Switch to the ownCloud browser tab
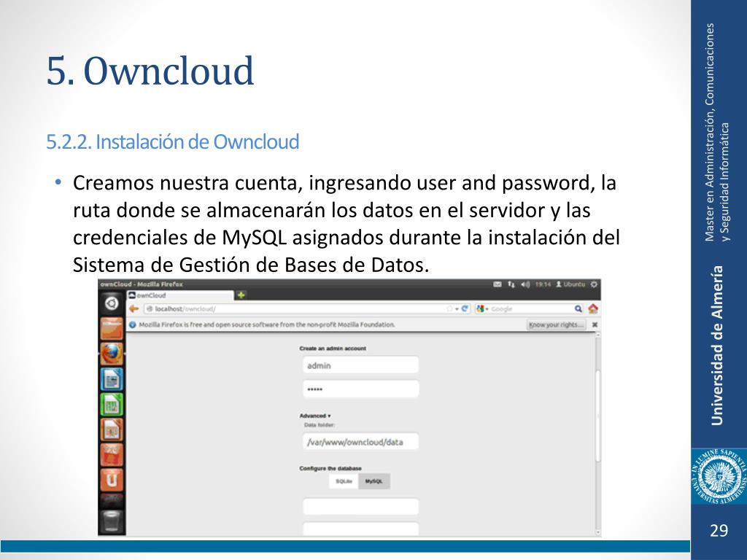The width and height of the screenshot is (747, 560). [x=181, y=295]
